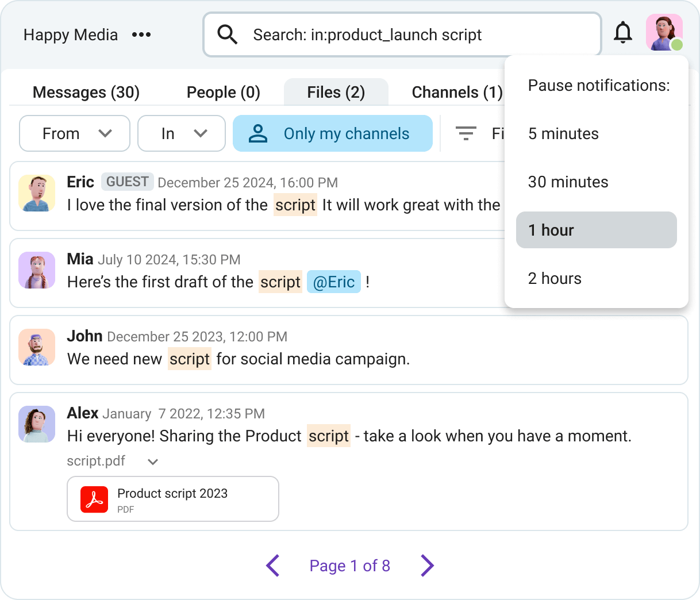Select 2 hours notification pause

tap(555, 278)
